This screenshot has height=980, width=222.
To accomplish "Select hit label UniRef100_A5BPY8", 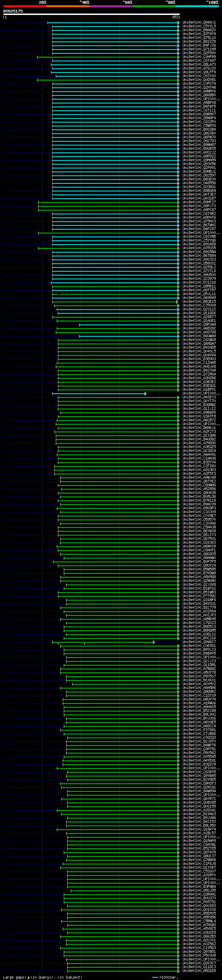I will (x=199, y=103).
